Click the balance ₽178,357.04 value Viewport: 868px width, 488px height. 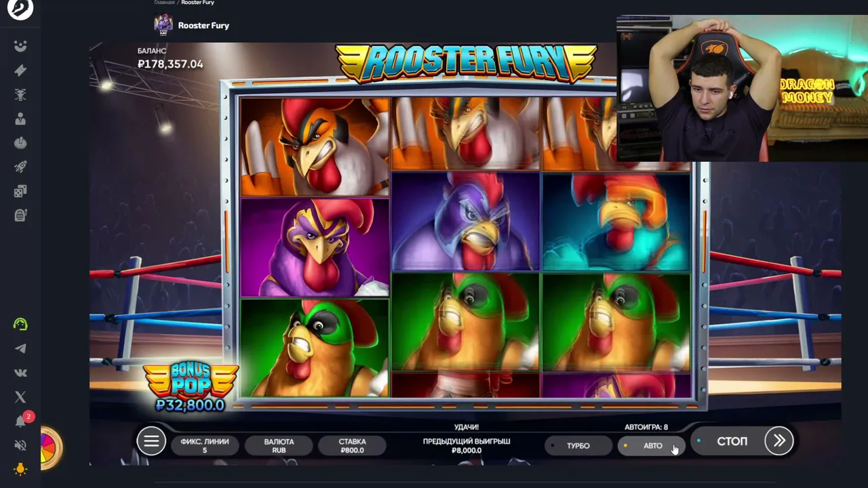170,64
